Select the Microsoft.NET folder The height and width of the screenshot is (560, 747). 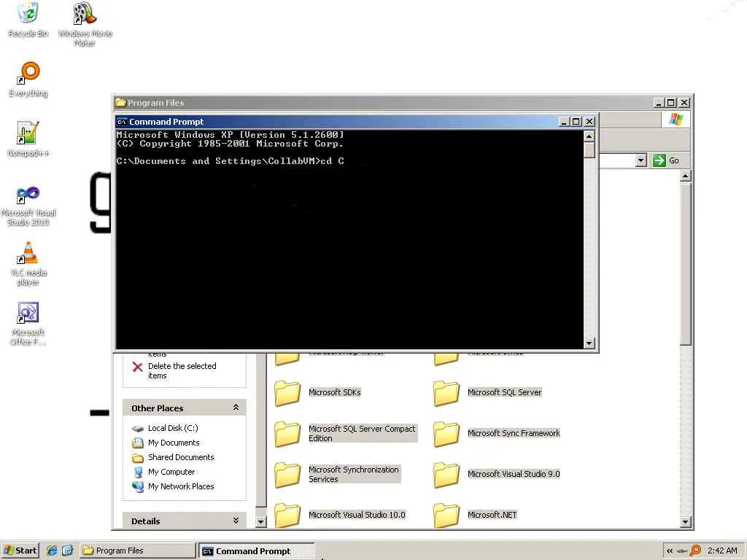point(476,515)
